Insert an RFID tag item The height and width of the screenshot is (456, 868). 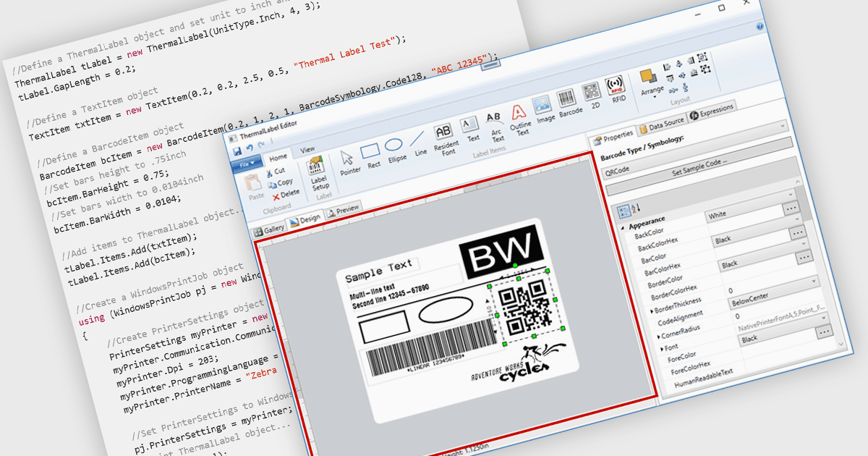(x=616, y=90)
